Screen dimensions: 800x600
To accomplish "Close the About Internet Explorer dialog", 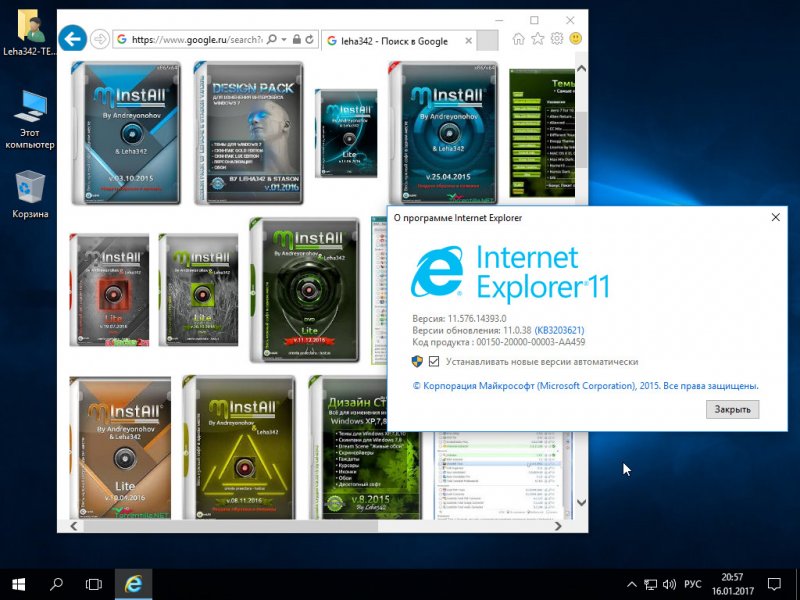I will (x=776, y=217).
